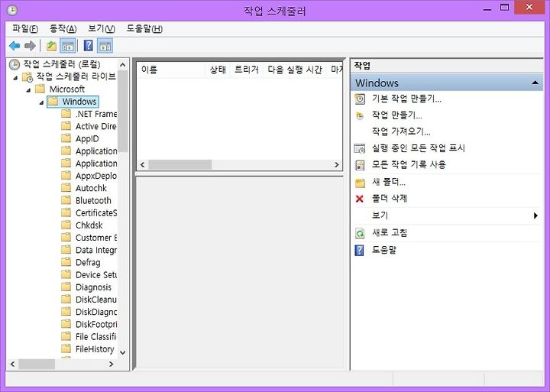
Task: Click 작업 가져오기... action
Action: [x=401, y=131]
